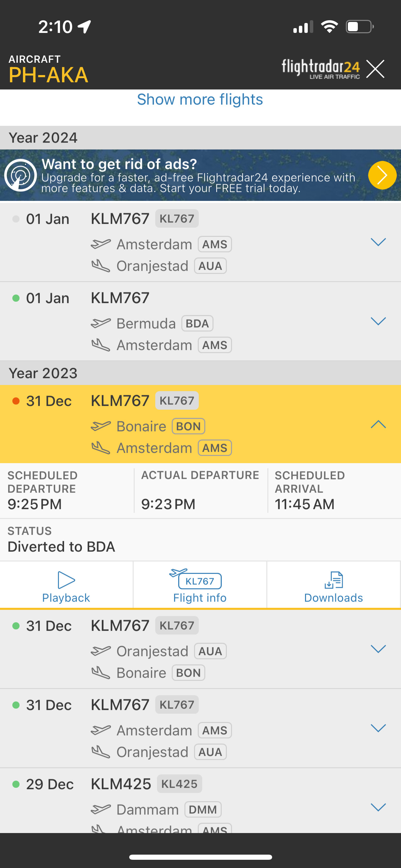Image resolution: width=401 pixels, height=868 pixels.
Task: Select the BON airport code badge in highlighted row
Action: [189, 426]
